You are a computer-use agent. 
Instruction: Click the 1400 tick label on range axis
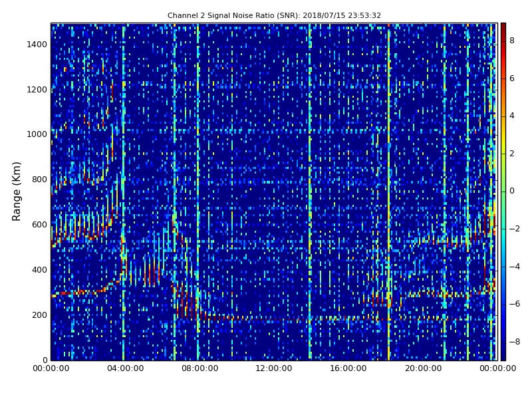[37, 45]
